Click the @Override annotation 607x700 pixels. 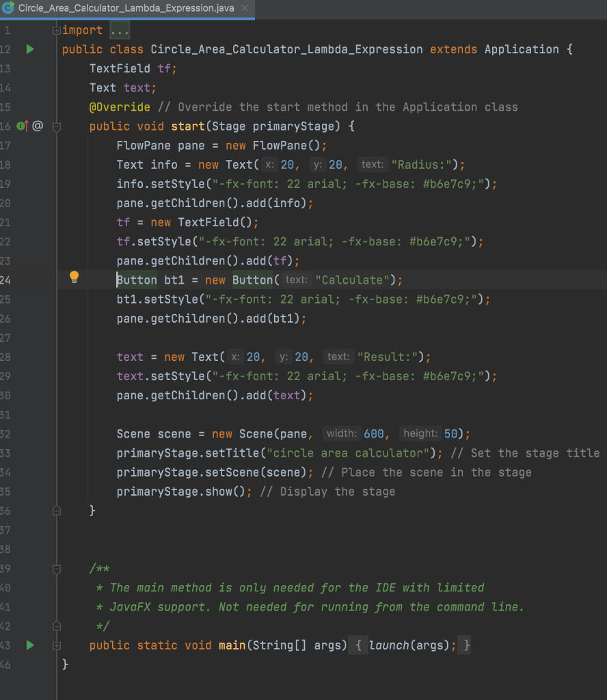pos(120,107)
